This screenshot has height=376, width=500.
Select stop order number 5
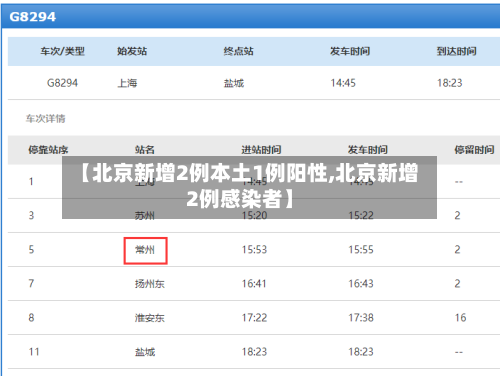tap(31, 249)
